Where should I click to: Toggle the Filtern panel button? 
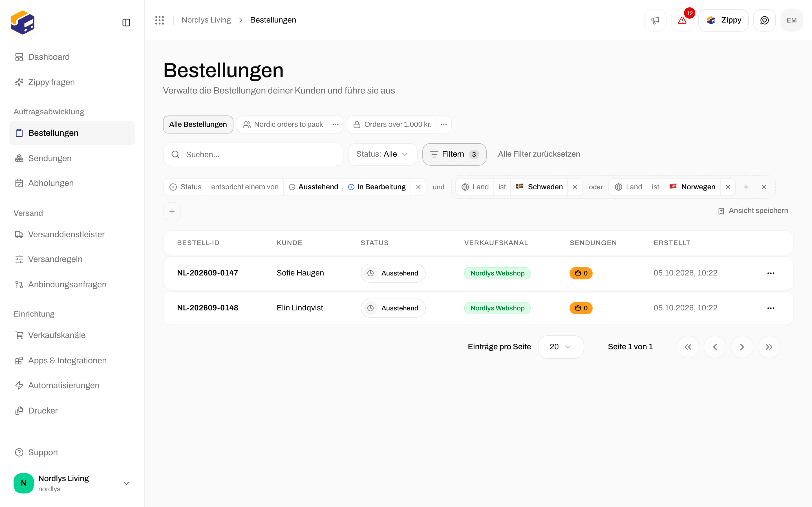pyautogui.click(x=454, y=154)
